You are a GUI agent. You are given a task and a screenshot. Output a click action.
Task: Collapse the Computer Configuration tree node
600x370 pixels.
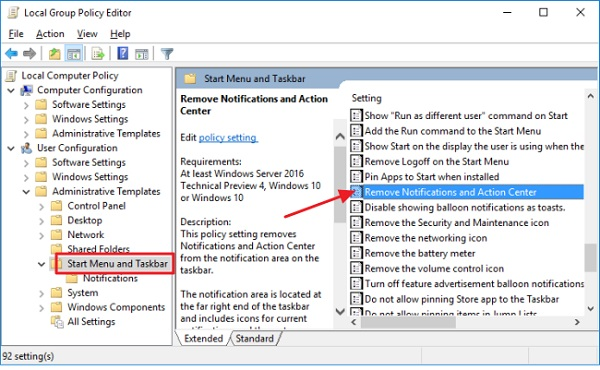(11, 91)
